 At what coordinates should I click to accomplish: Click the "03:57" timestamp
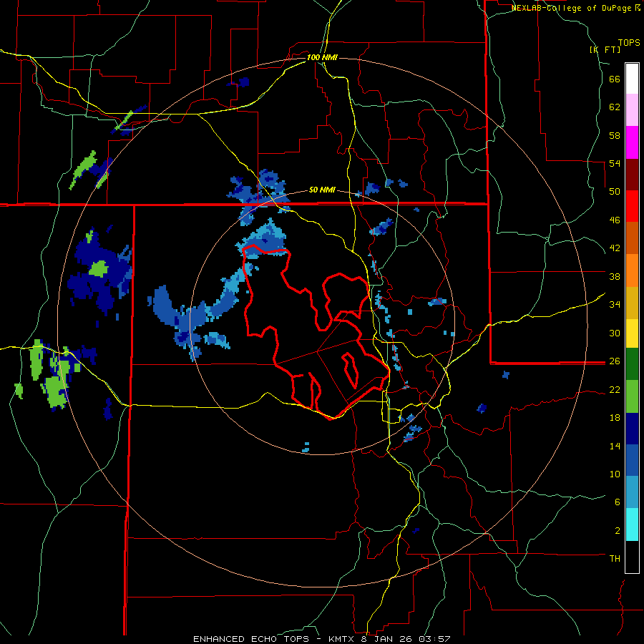click(434, 639)
